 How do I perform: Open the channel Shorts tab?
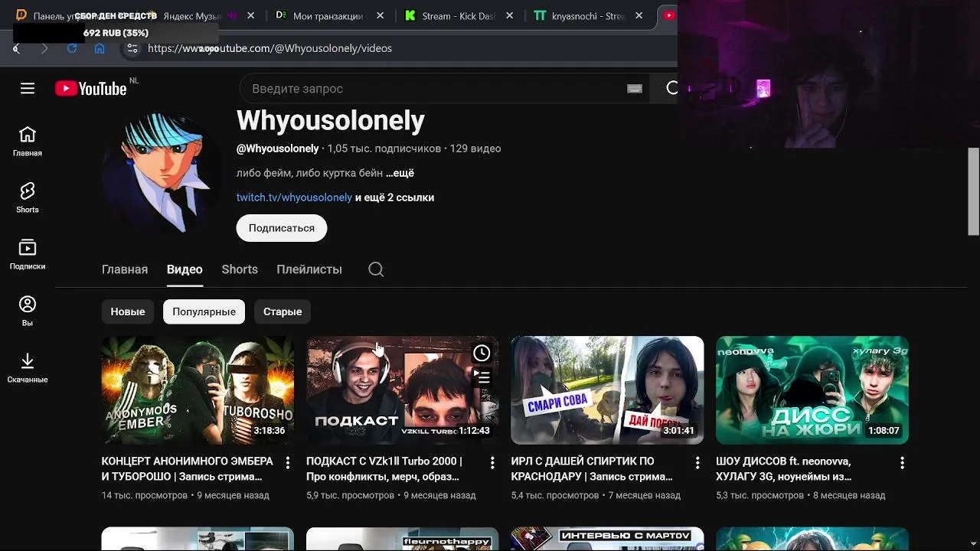point(240,269)
